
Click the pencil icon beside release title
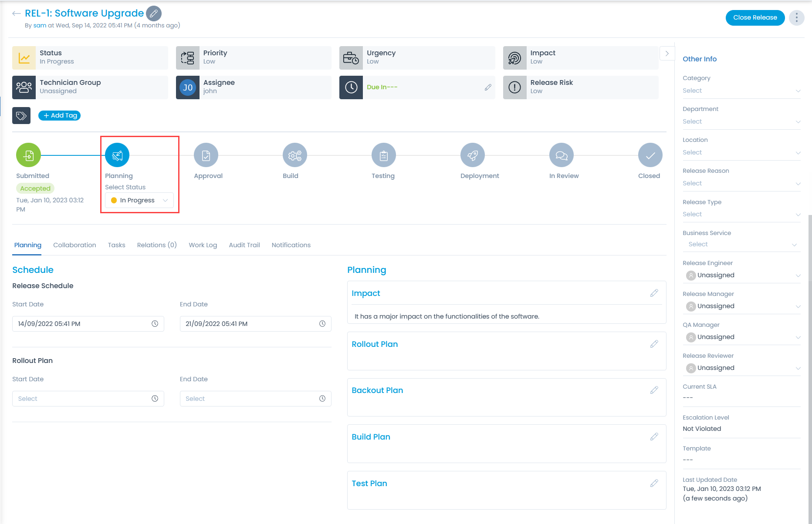pos(153,13)
